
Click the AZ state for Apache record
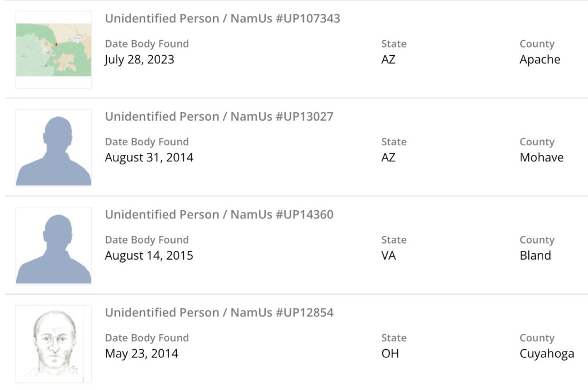[x=389, y=60]
